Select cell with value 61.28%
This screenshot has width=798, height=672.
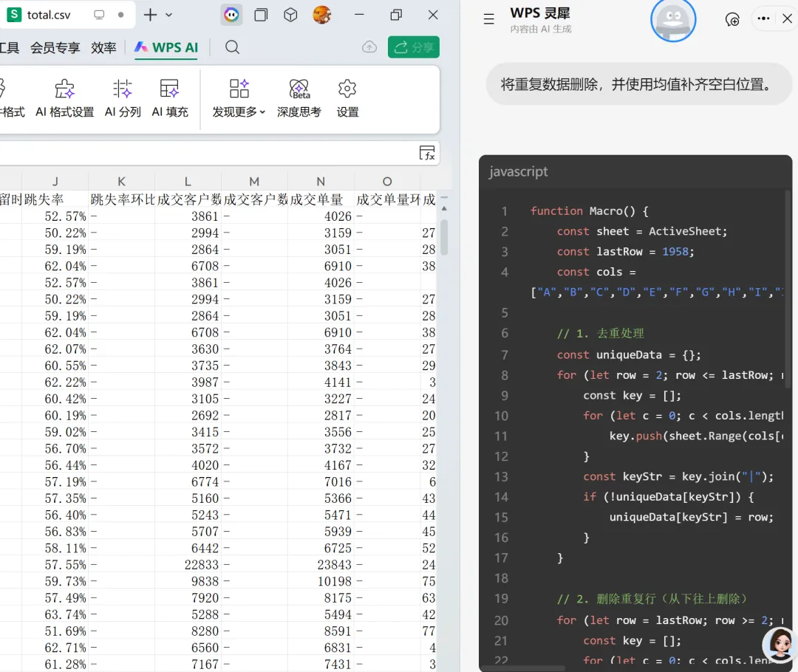[55, 665]
